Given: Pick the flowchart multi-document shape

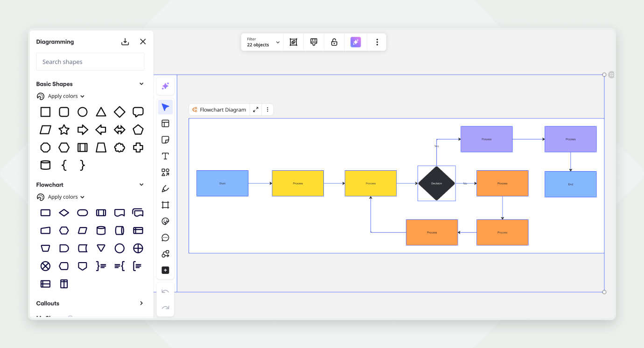Looking at the screenshot, I should [138, 213].
